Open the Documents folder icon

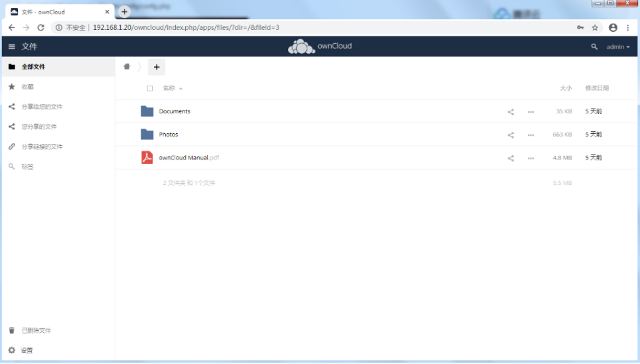pyautogui.click(x=147, y=111)
